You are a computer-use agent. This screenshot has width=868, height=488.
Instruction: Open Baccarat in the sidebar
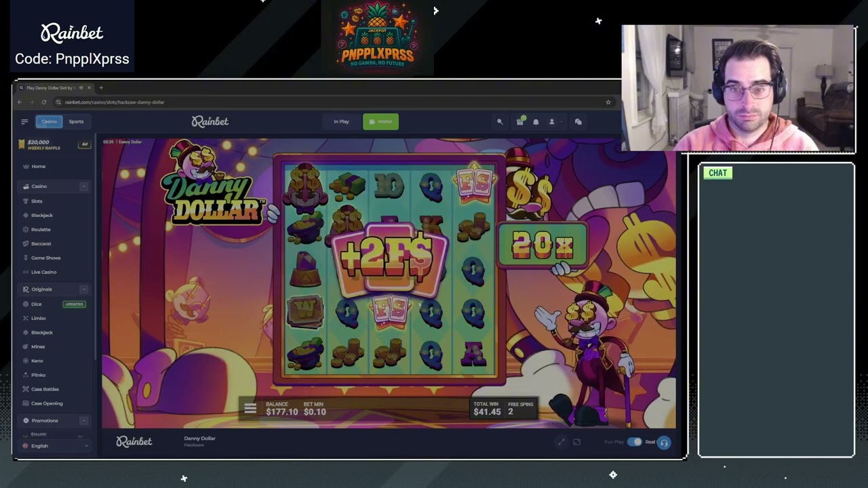(41, 244)
